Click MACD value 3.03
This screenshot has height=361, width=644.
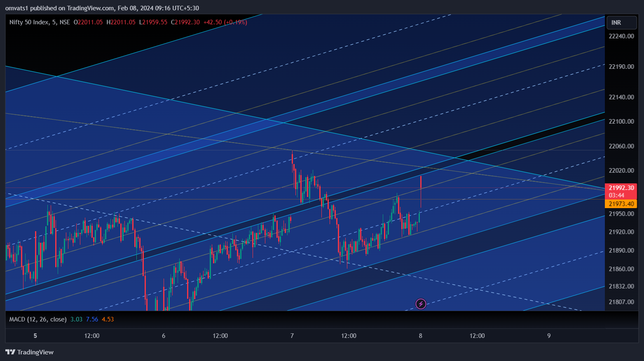[x=77, y=319]
